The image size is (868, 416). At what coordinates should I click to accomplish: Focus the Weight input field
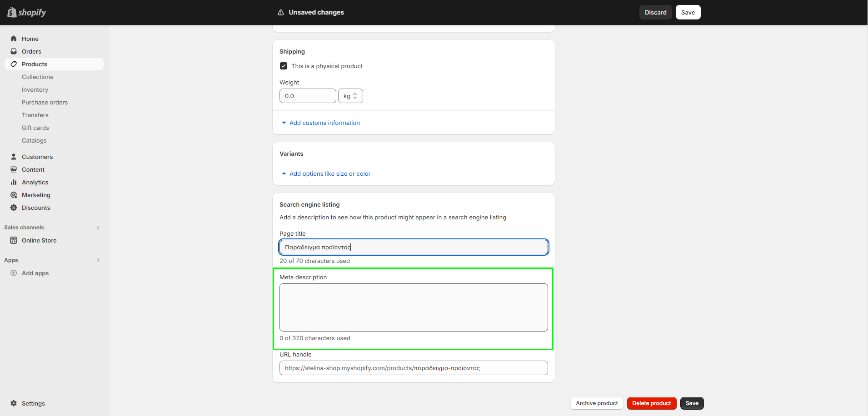pyautogui.click(x=308, y=96)
